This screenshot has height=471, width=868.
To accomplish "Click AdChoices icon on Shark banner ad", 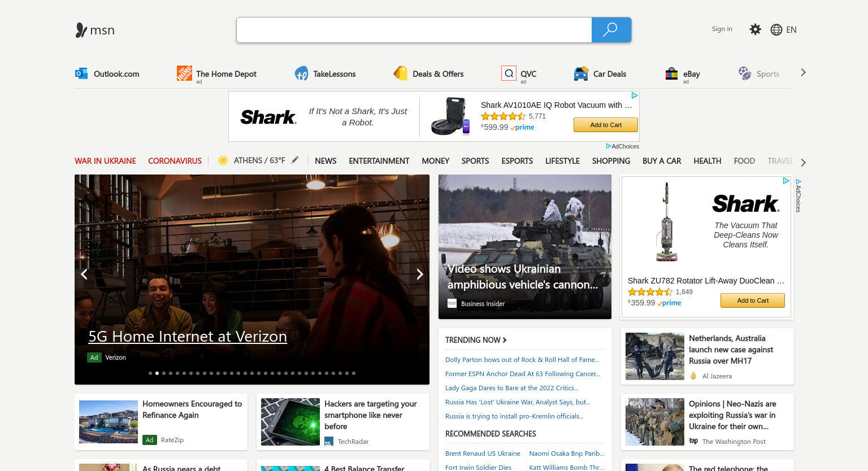I will pos(635,95).
